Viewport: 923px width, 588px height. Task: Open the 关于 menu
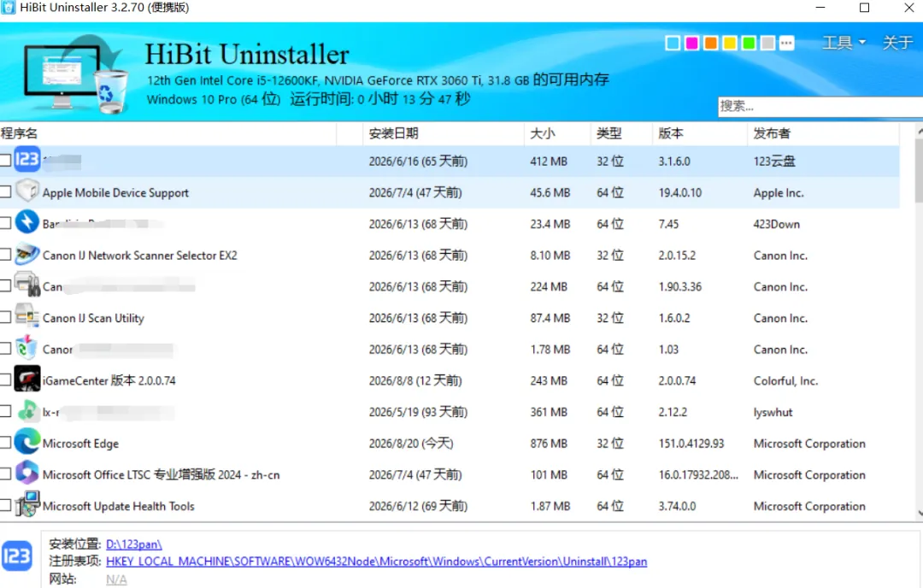click(x=897, y=43)
